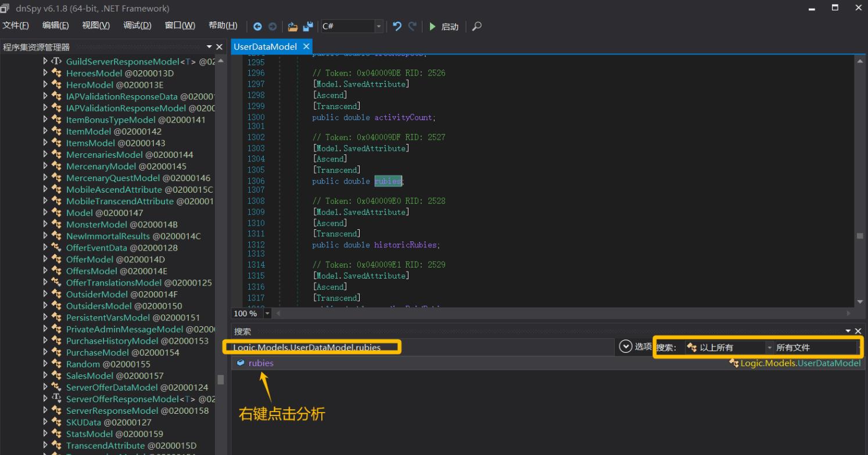Select NewImmortalResults class in the tree
This screenshot has width=868, height=455.
tap(133, 236)
